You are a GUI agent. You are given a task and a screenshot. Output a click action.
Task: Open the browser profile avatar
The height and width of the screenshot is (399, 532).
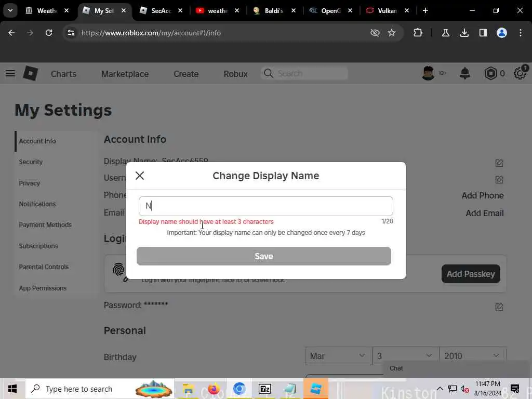pyautogui.click(x=502, y=33)
